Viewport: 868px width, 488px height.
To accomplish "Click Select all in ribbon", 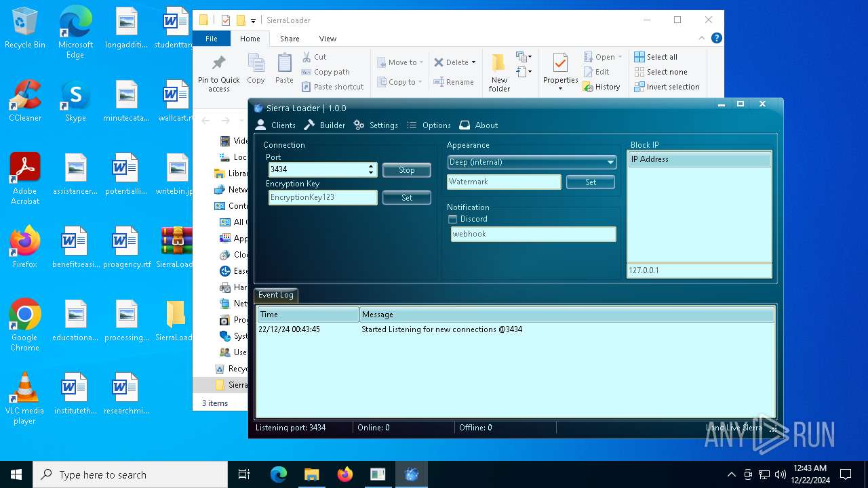I will [x=656, y=57].
